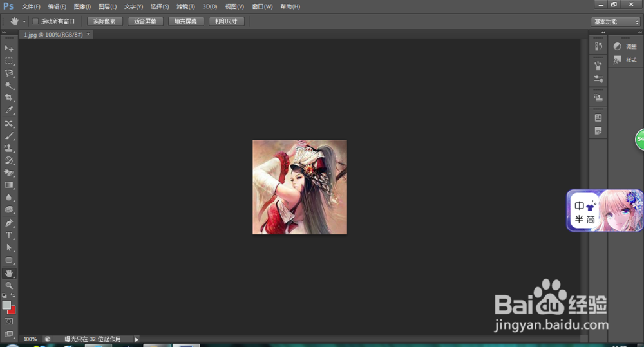Select the Move tool
The image size is (644, 347).
8,48
